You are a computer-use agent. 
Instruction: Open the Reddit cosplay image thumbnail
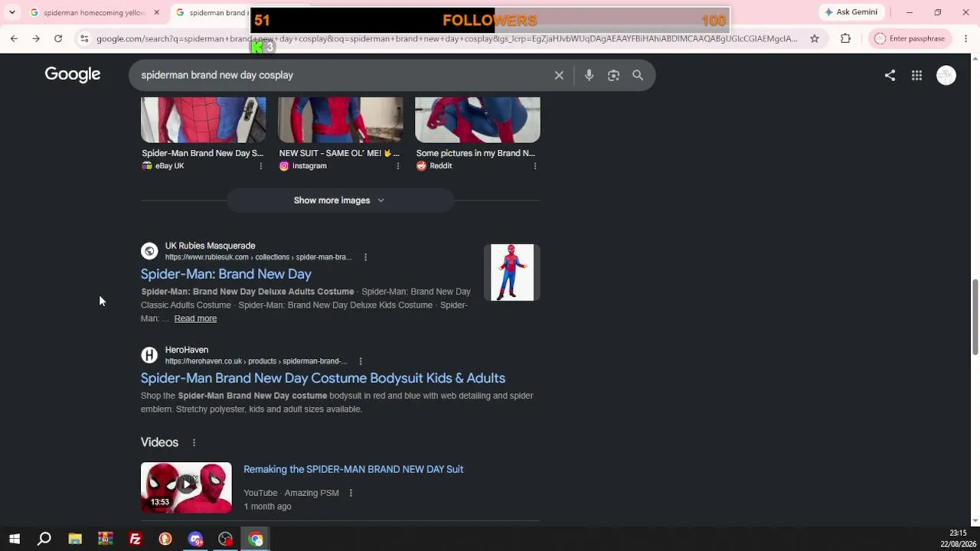pos(478,119)
